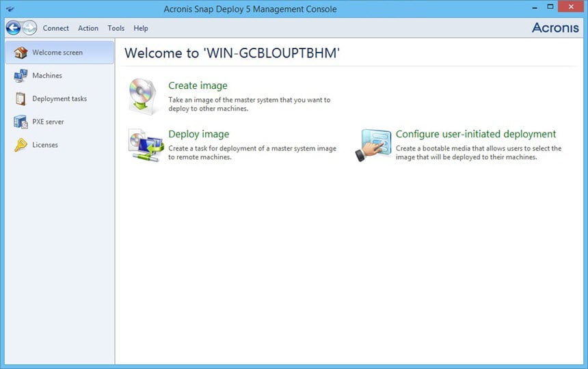Open PXE server in the sidebar
This screenshot has width=588, height=369.
tap(60, 122)
